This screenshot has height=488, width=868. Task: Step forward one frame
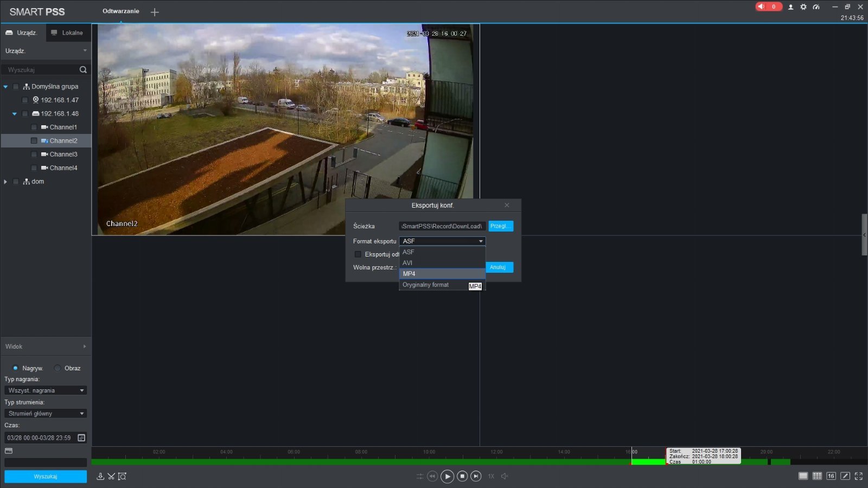click(476, 476)
